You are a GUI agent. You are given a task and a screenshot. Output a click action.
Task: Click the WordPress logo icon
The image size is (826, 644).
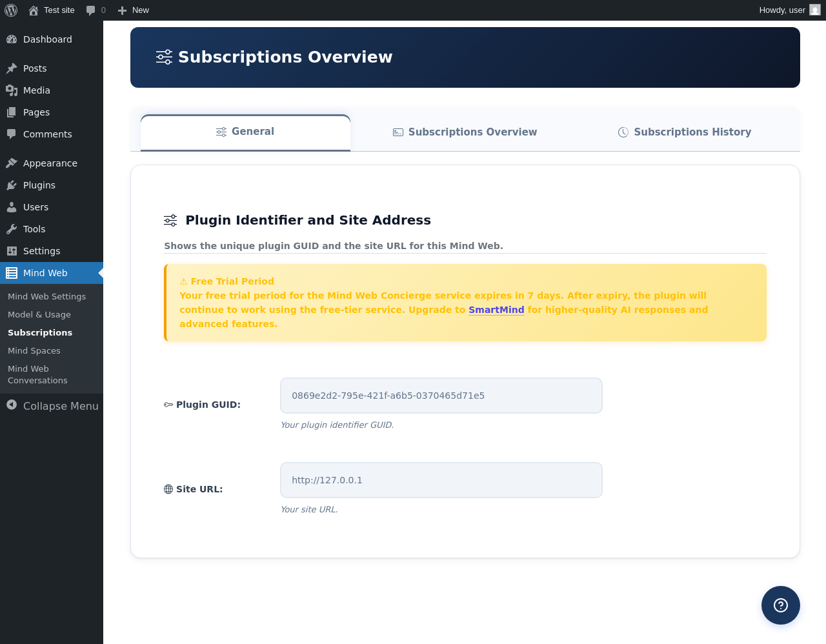tap(11, 10)
